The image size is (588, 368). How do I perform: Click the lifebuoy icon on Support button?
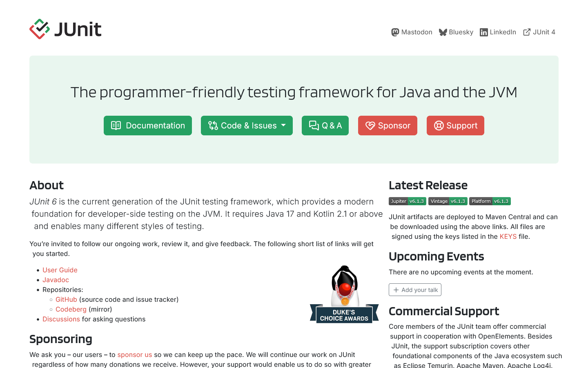point(439,126)
